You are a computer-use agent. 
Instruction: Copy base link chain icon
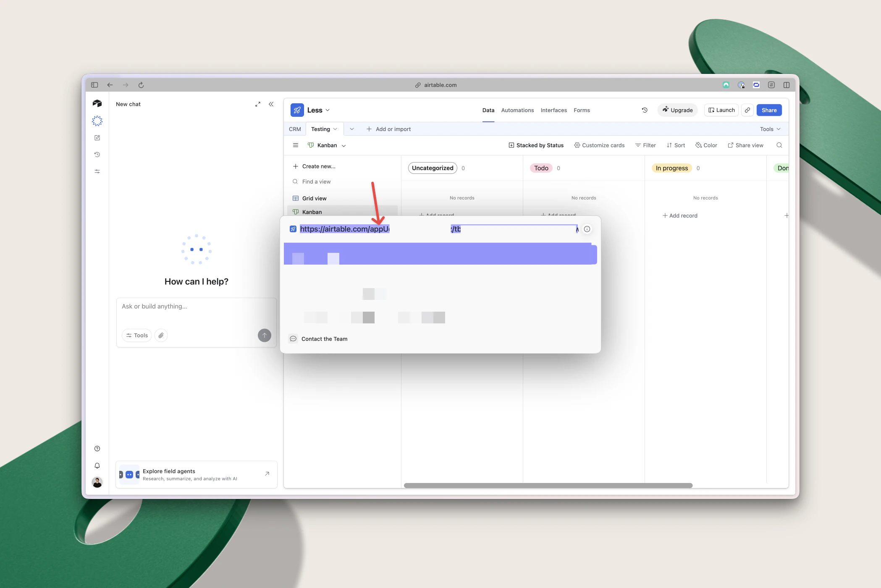click(747, 110)
